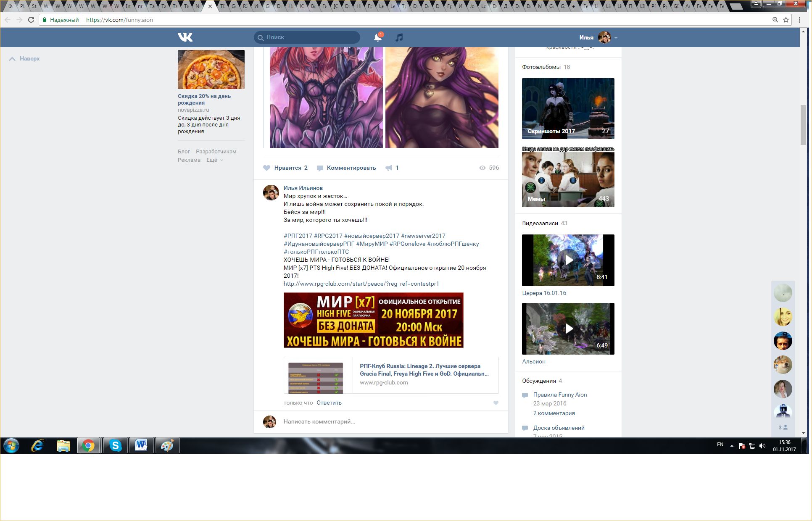812x521 pixels.
Task: Open the dog avatar in chat sidebar
Action: [x=783, y=365]
